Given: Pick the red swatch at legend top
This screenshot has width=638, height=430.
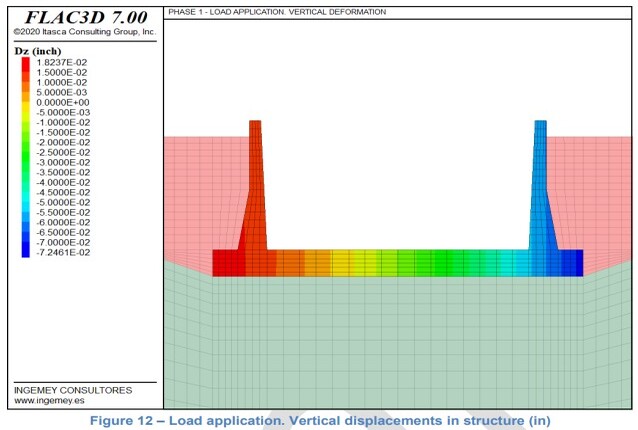Looking at the screenshot, I should 25,62.
